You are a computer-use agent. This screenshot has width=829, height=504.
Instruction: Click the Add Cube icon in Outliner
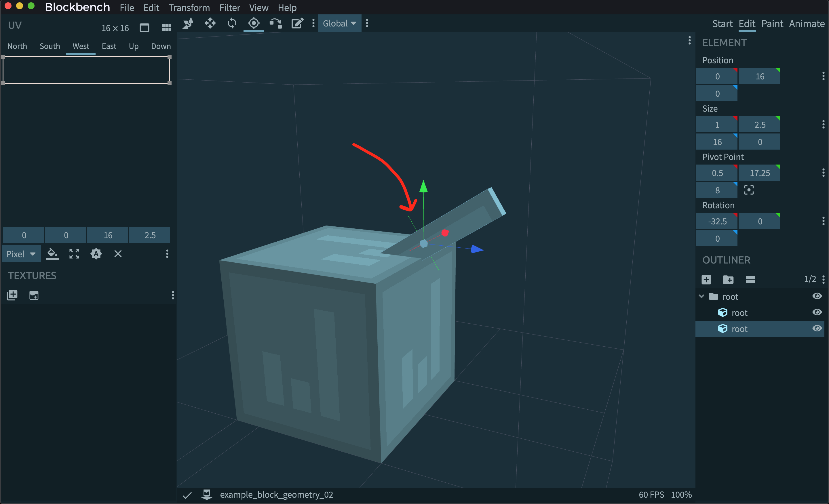click(x=706, y=279)
